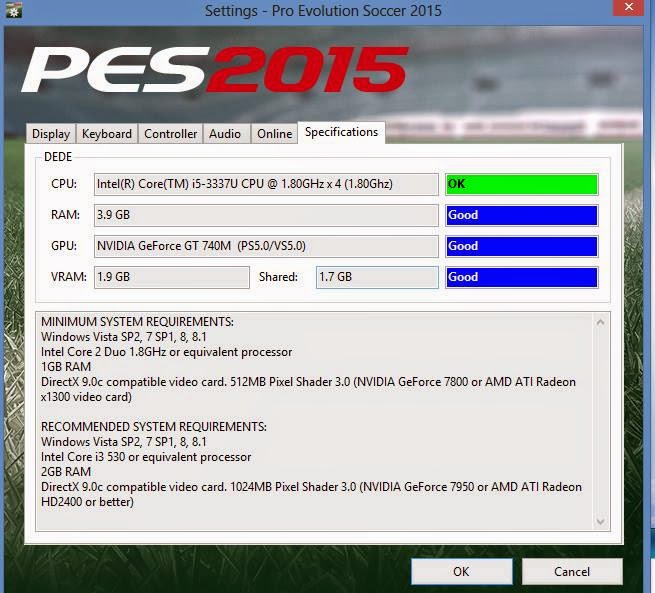The image size is (655, 593).
Task: Click the requirements scrollbar up arrow
Action: [x=601, y=322]
